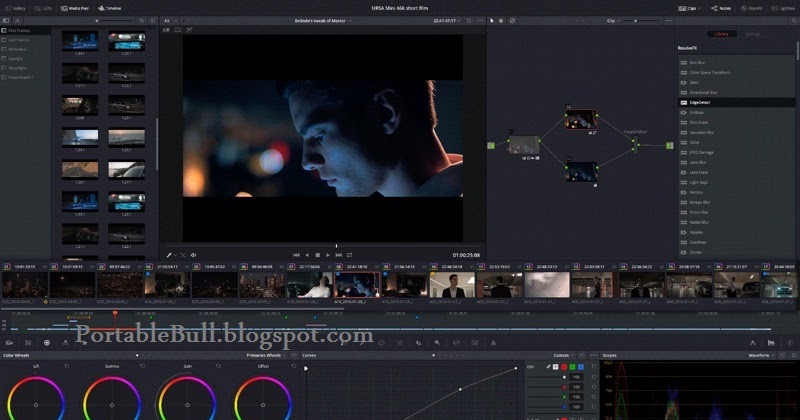Select the Color Space Transform effect

point(736,72)
